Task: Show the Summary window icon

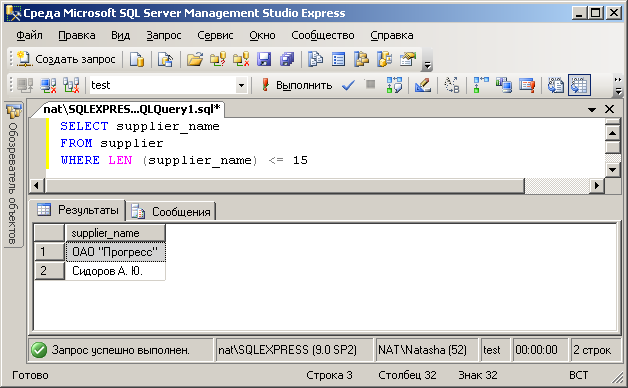Action: pos(339,59)
